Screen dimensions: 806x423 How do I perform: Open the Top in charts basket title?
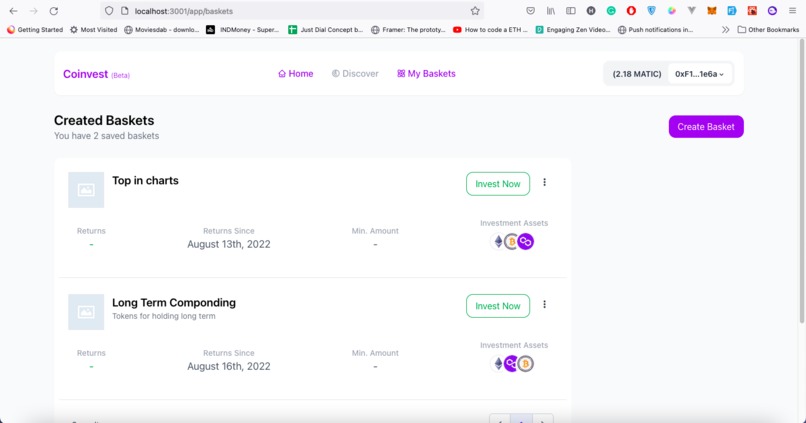[145, 180]
